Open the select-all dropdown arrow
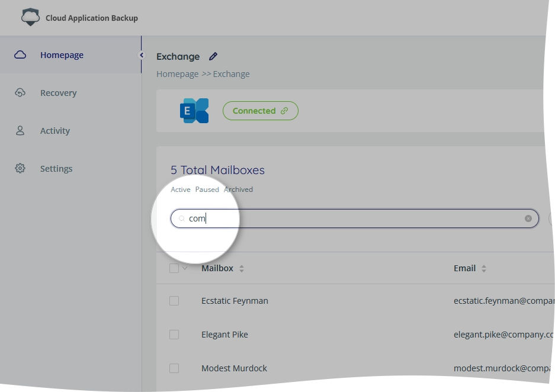 [x=185, y=268]
